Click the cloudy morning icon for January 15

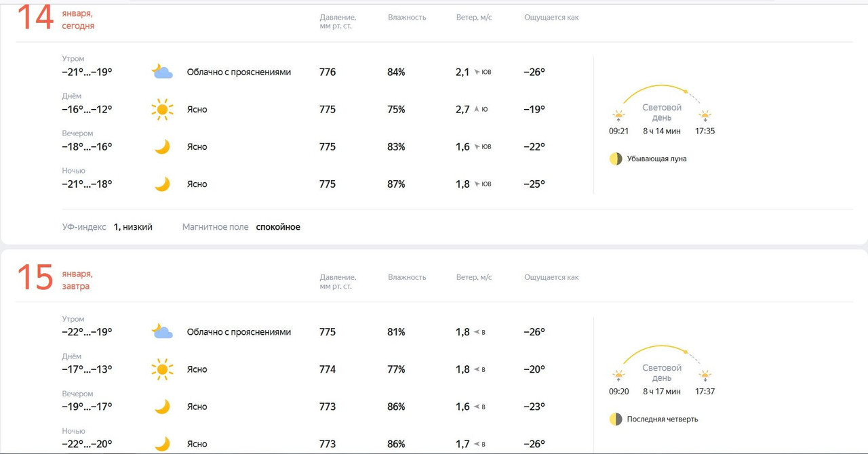coord(162,332)
